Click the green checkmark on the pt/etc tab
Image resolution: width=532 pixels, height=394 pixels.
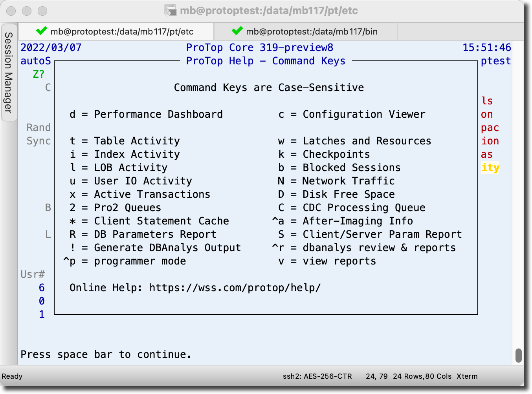(41, 31)
